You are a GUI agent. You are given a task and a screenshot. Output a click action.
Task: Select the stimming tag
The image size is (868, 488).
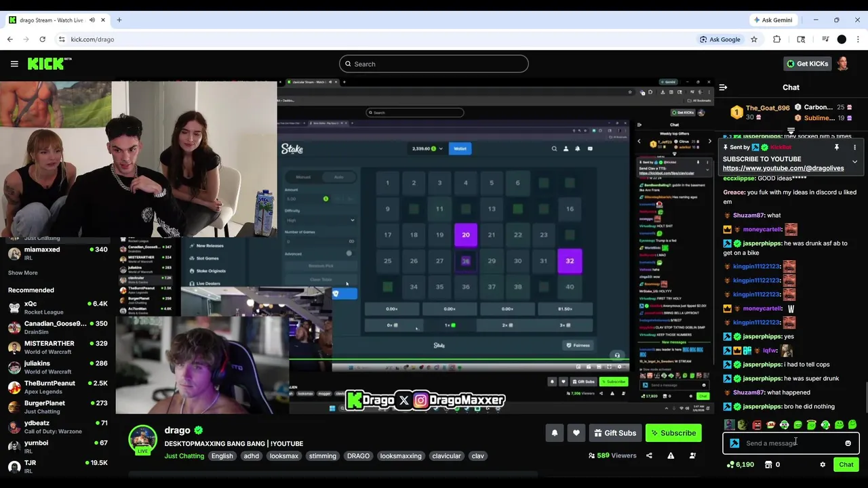click(323, 456)
